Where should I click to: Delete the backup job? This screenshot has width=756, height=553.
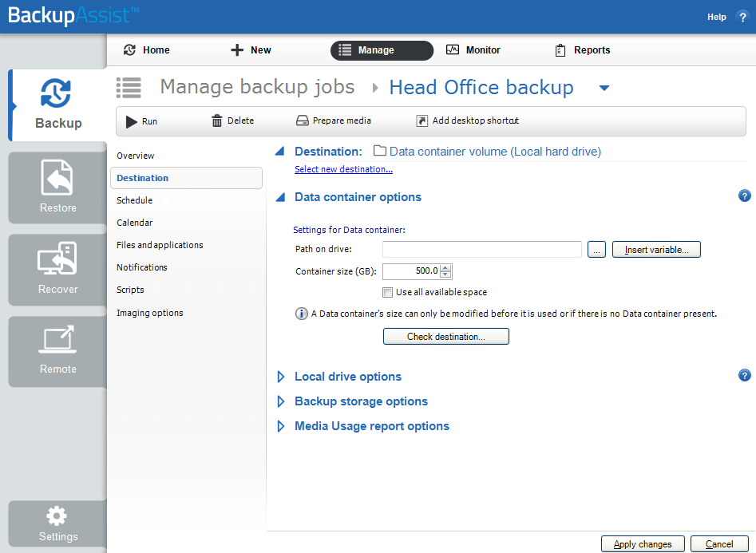pos(232,120)
